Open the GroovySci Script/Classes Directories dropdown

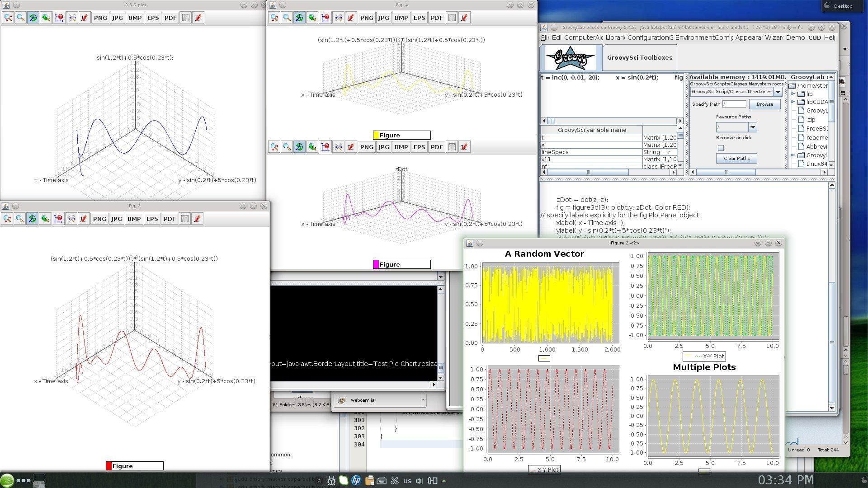click(778, 92)
